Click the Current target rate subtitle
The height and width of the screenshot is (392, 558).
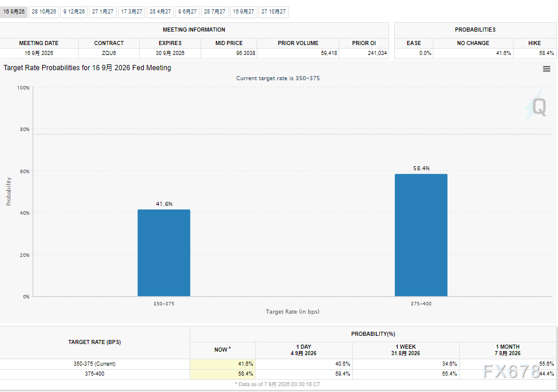tap(278, 78)
